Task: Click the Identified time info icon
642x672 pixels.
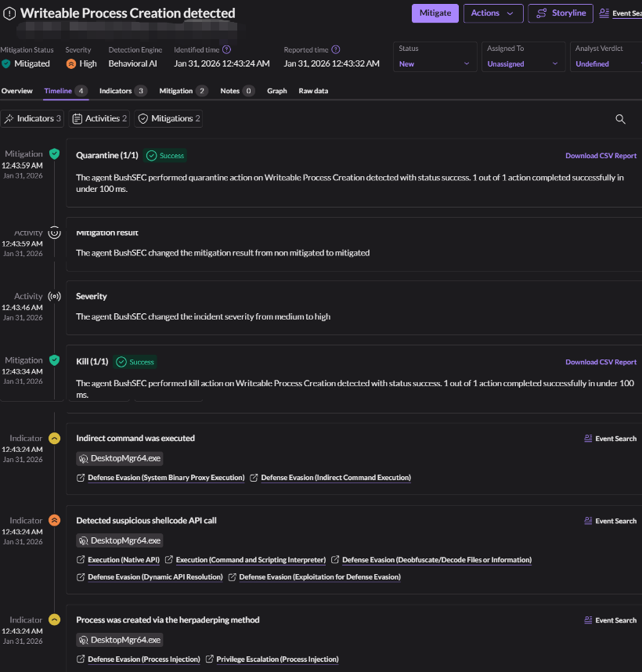Action: (226, 49)
